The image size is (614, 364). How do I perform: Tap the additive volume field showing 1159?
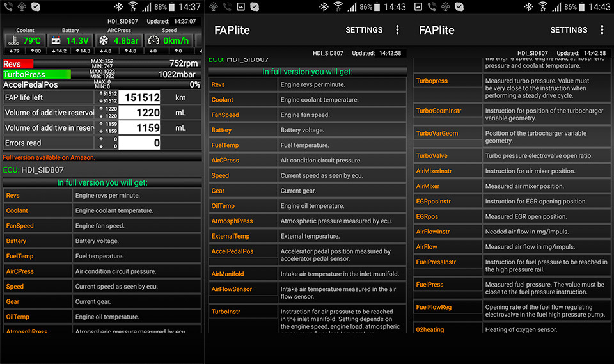(x=139, y=128)
